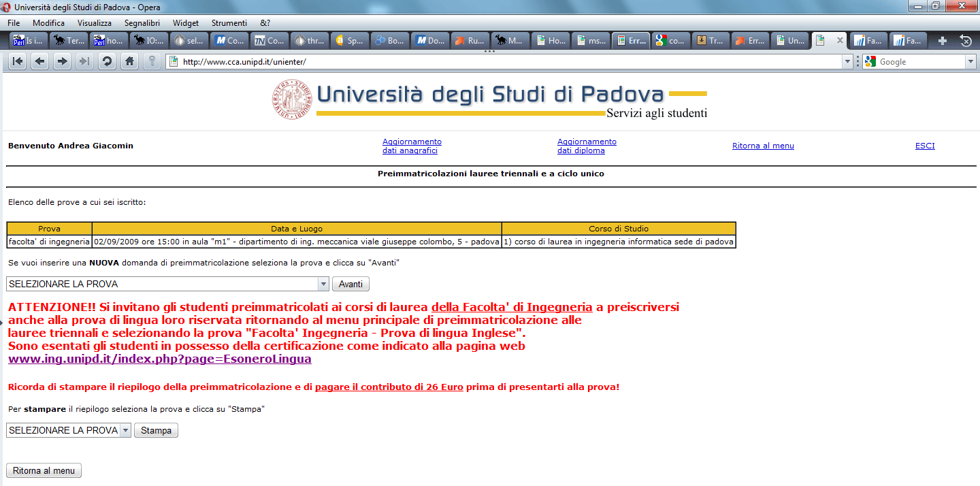The height and width of the screenshot is (486, 980).
Task: Open Aggiornamento dati anagrafici link
Action: click(x=412, y=146)
